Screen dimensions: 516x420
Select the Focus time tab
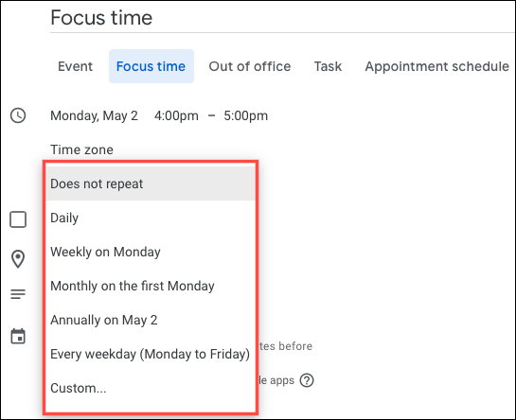coord(151,66)
